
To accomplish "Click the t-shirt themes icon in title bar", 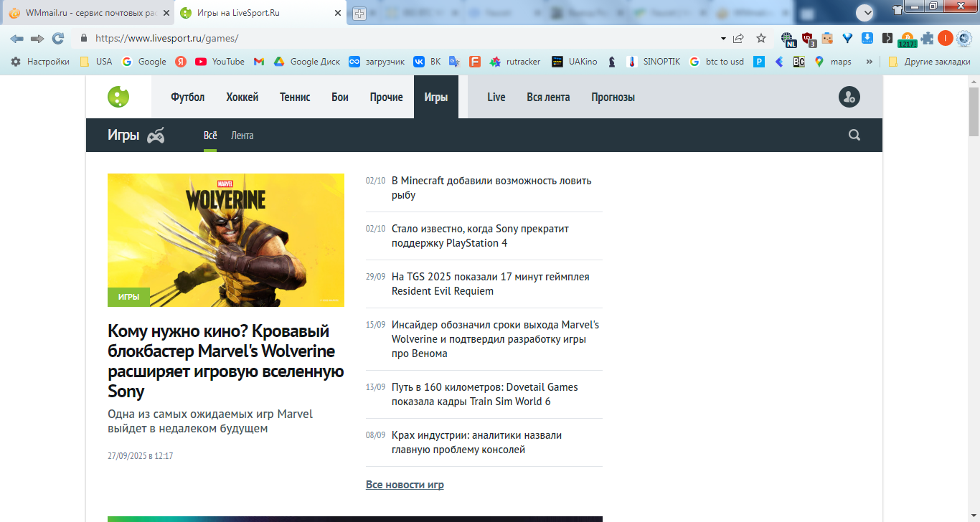I will tap(897, 10).
